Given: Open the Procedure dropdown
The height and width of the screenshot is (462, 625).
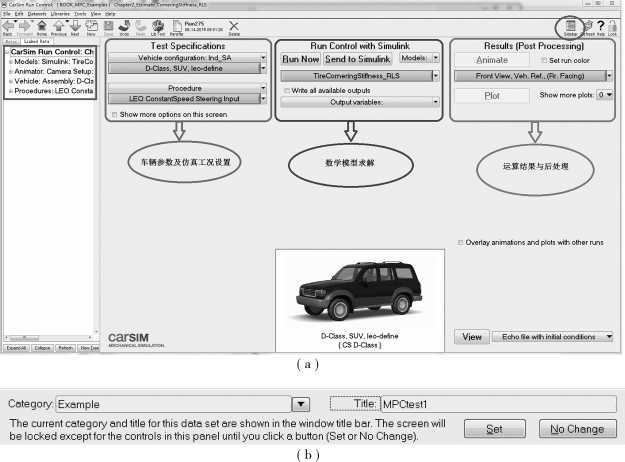Looking at the screenshot, I should (263, 88).
